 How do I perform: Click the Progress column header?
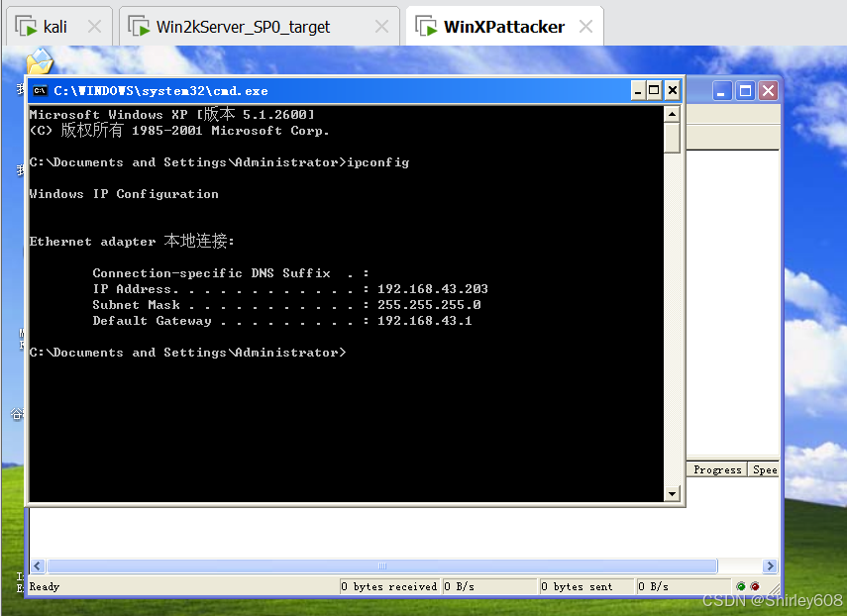[x=717, y=469]
